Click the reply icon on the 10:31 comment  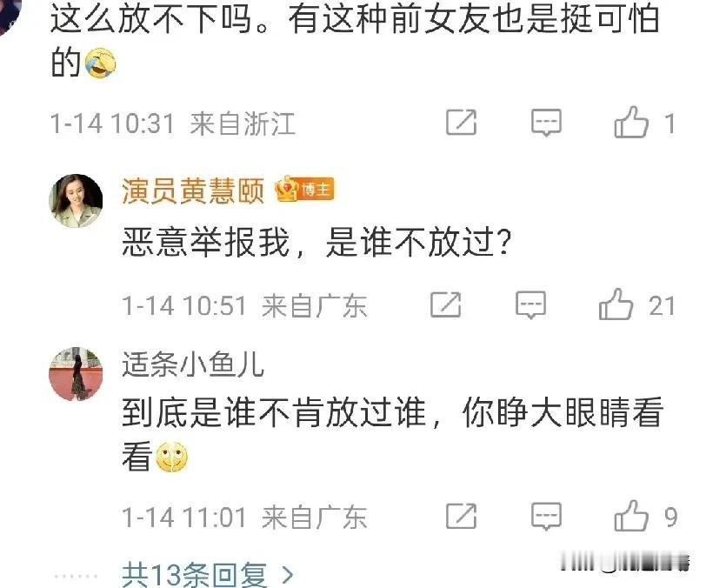(x=546, y=122)
